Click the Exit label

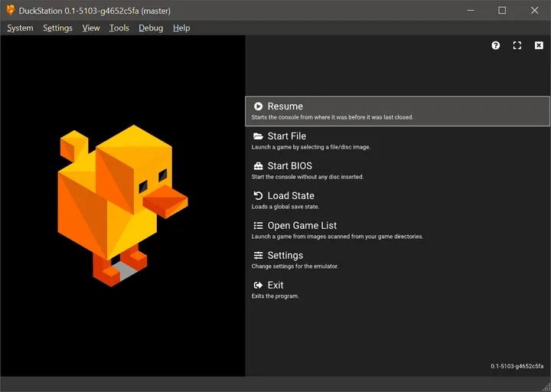pos(275,285)
